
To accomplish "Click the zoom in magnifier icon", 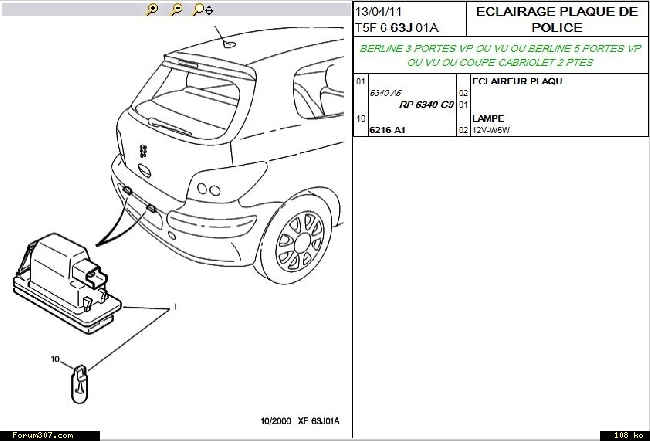I will (x=153, y=9).
